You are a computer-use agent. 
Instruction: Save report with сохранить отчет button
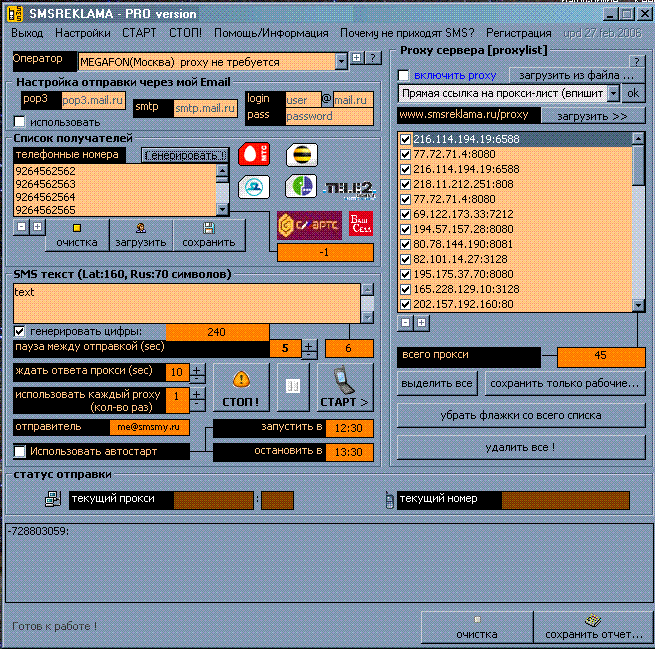click(x=594, y=627)
